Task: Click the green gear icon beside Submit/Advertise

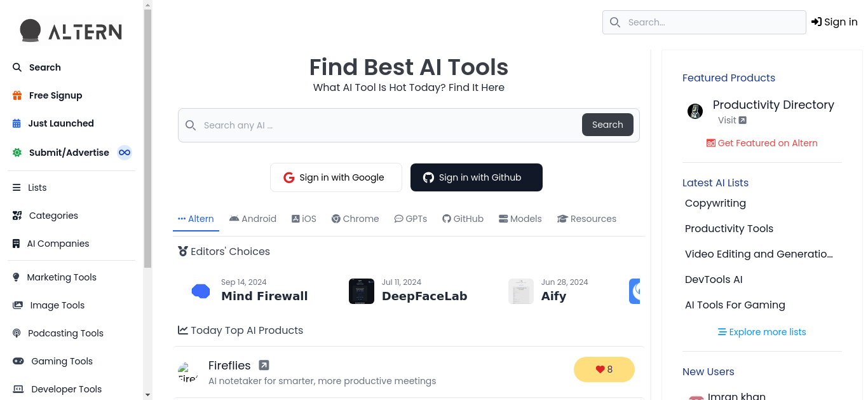Action: pos(17,153)
